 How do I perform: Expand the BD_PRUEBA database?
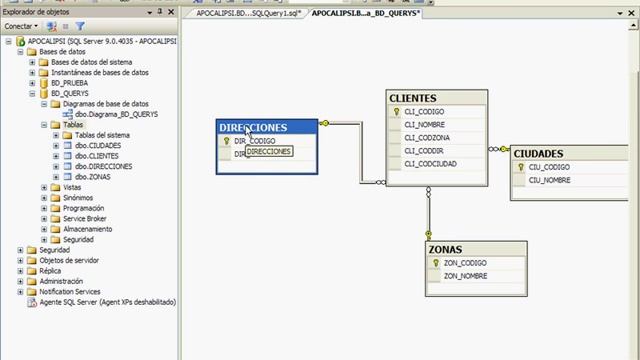coord(32,83)
